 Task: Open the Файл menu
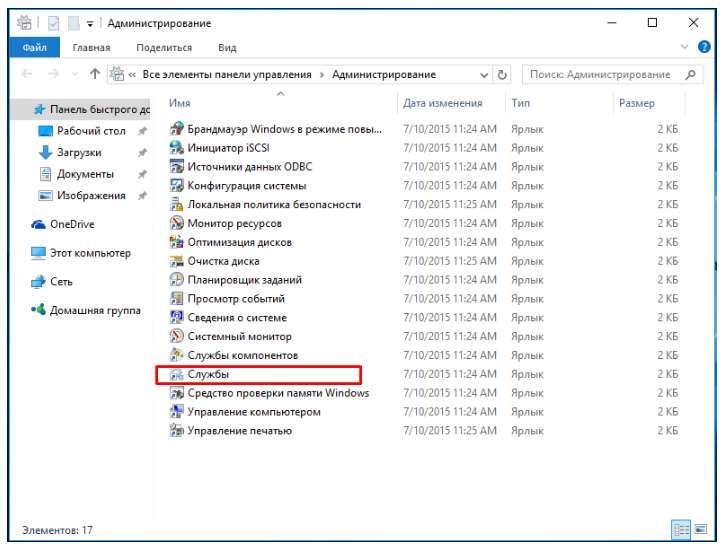pos(35,48)
